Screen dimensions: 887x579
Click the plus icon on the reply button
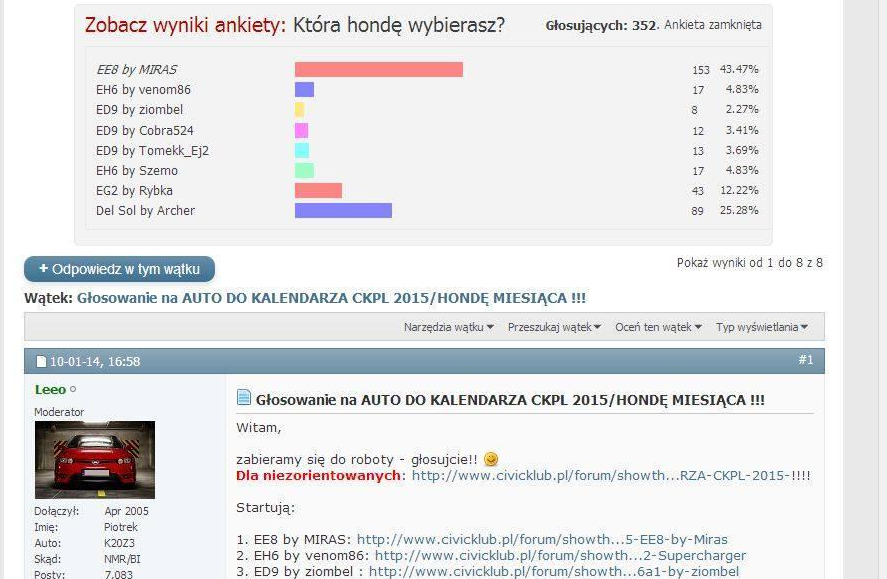pyautogui.click(x=43, y=269)
